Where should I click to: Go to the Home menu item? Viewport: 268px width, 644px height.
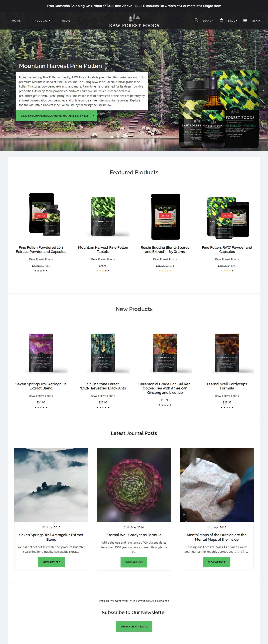(16, 21)
